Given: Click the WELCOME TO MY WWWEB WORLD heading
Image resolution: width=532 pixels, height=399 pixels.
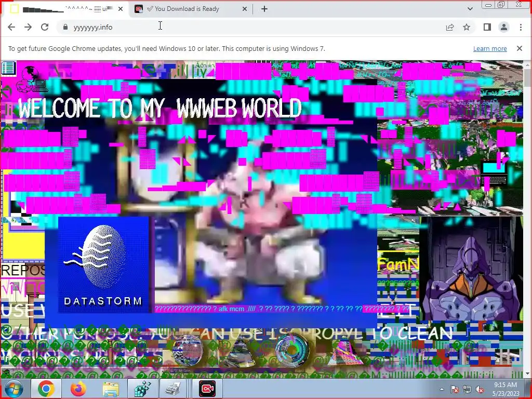Looking at the screenshot, I should click(159, 109).
